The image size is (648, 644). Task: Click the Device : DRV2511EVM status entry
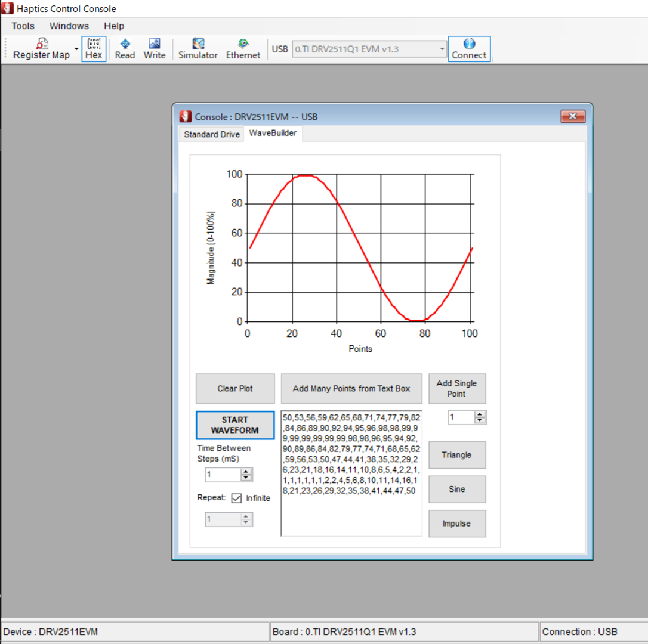coord(135,632)
